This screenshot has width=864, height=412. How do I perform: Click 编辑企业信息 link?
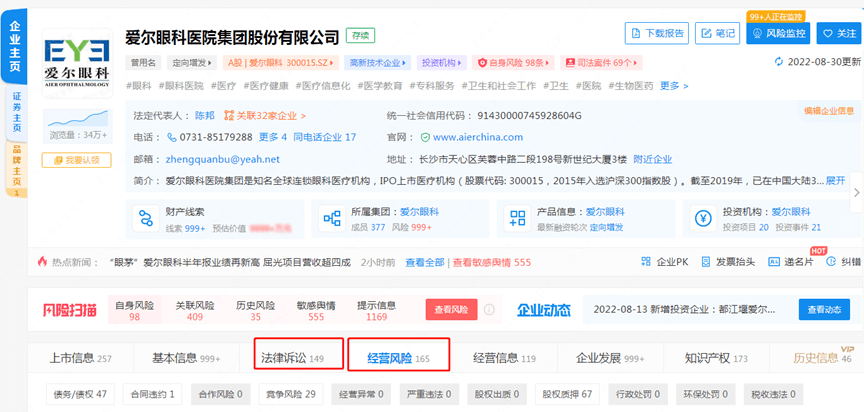pyautogui.click(x=829, y=111)
